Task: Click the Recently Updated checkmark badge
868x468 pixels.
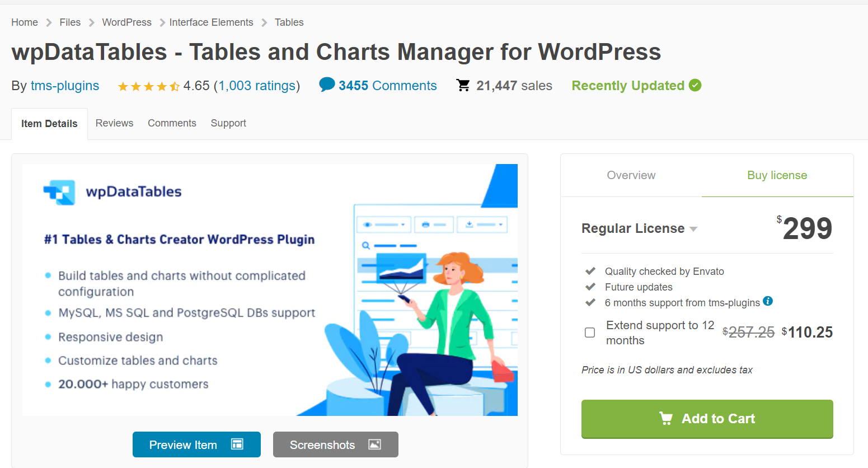Action: tap(695, 85)
